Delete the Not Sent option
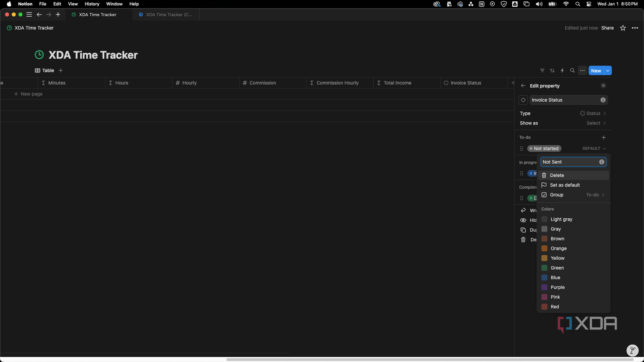Image resolution: width=644 pixels, height=362 pixels. (x=573, y=175)
